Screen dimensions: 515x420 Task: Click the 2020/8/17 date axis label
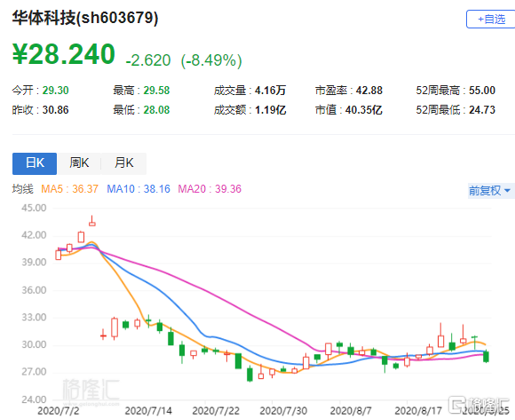418,411
